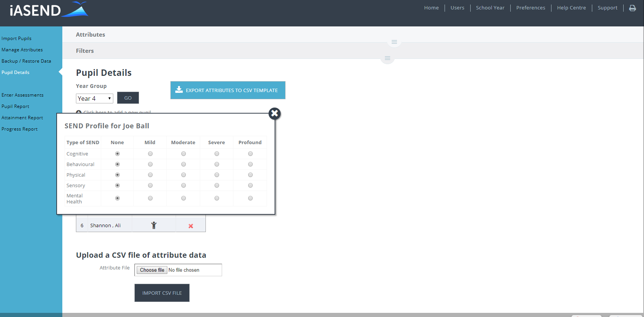Set Mental Health to Severe
The image size is (644, 317).
(217, 198)
